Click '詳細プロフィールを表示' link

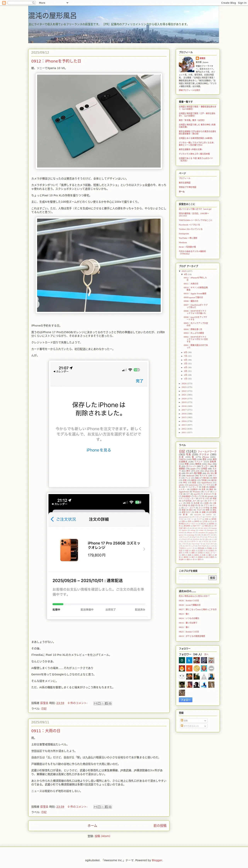pos(189,90)
